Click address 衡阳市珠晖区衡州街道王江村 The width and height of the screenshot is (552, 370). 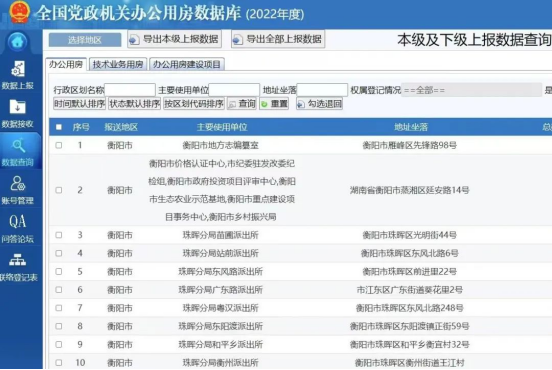click(409, 363)
